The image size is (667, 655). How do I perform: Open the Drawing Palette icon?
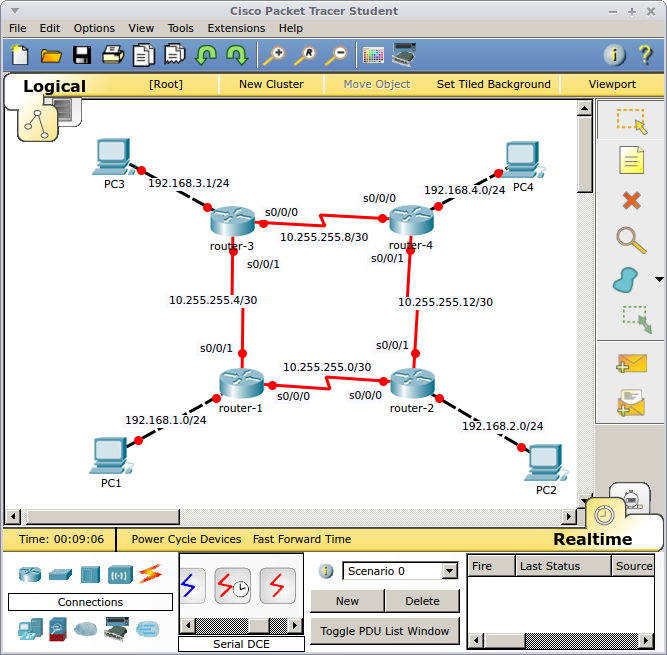coord(373,55)
